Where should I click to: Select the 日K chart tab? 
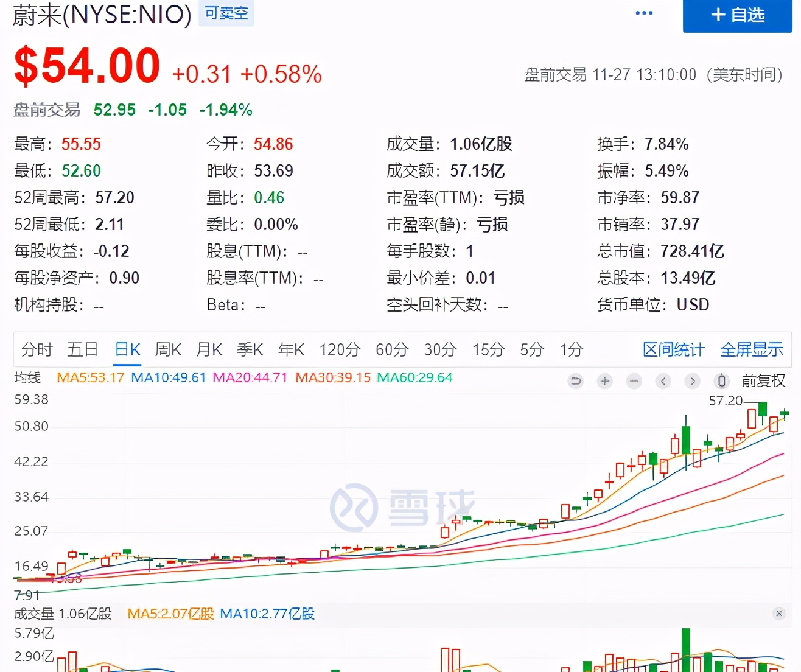tap(128, 349)
